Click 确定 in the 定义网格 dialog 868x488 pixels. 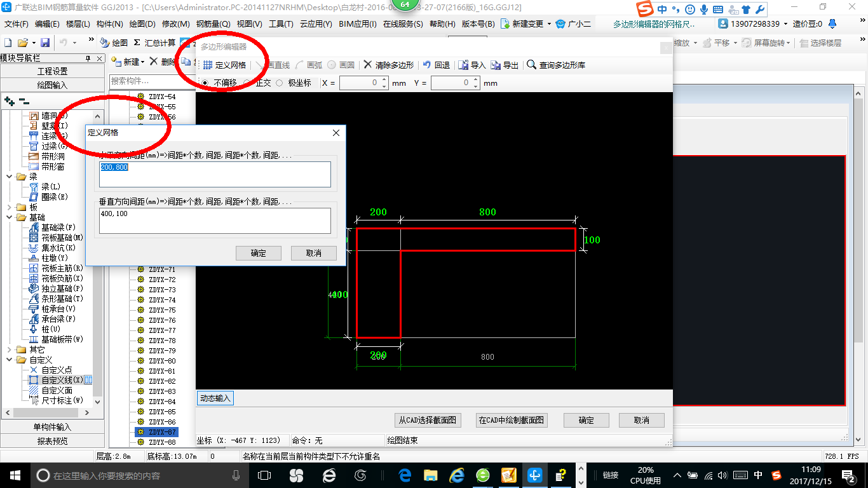[x=259, y=253]
